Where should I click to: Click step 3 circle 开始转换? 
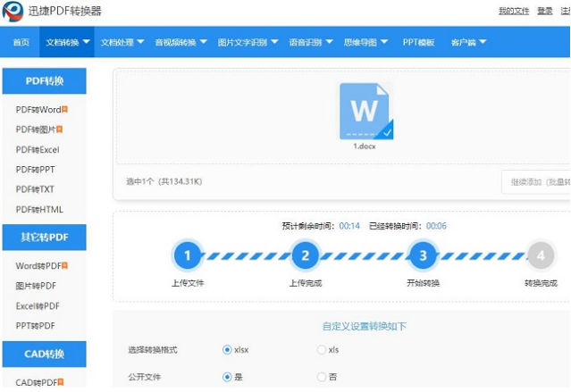423,255
